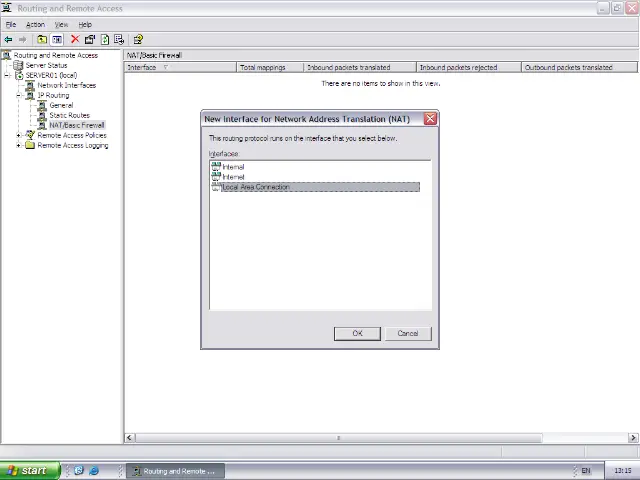Screen dimensions: 640x480
Task: Sort by the Interface column header
Action: coord(180,67)
